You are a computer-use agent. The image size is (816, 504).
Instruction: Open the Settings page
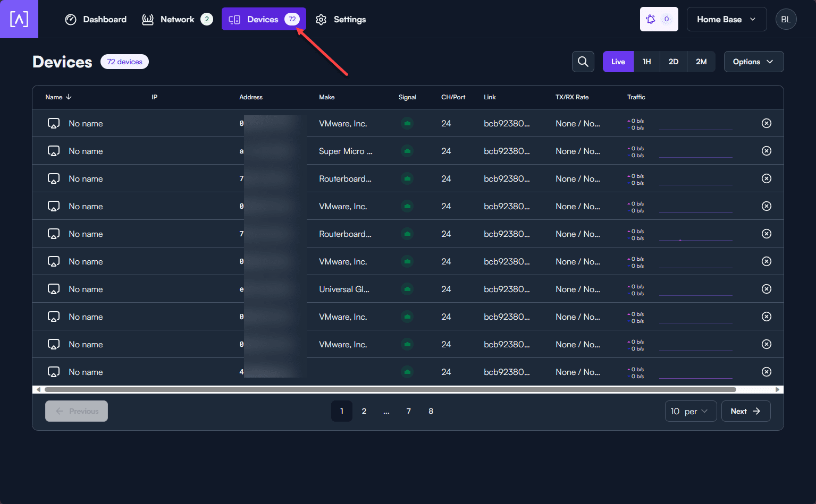tap(341, 20)
